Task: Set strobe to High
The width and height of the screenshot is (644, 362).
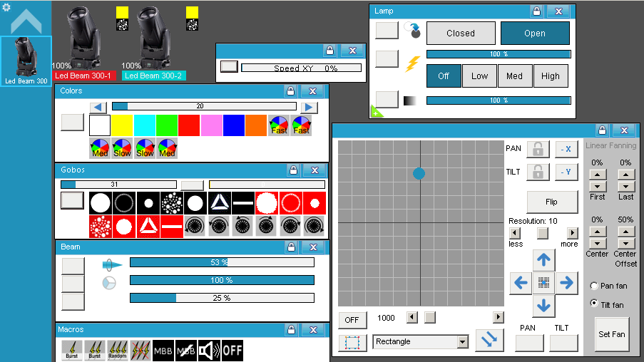Action: [551, 76]
